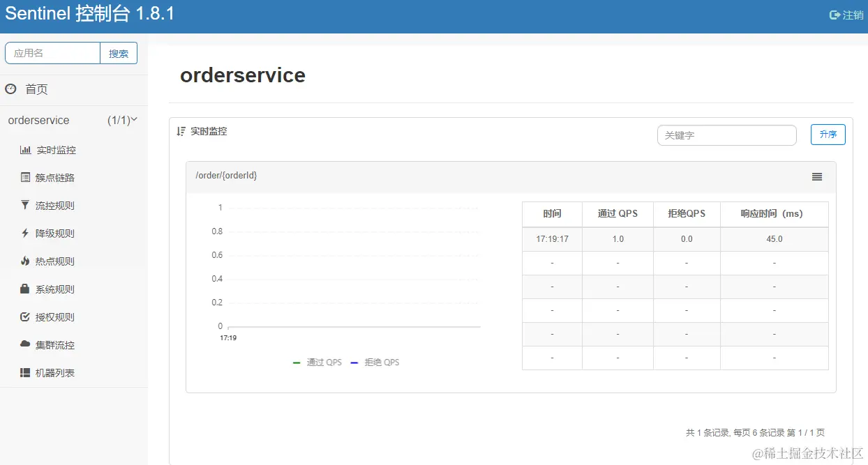Open 集群流控 page
This screenshot has width=868, height=465.
point(55,345)
